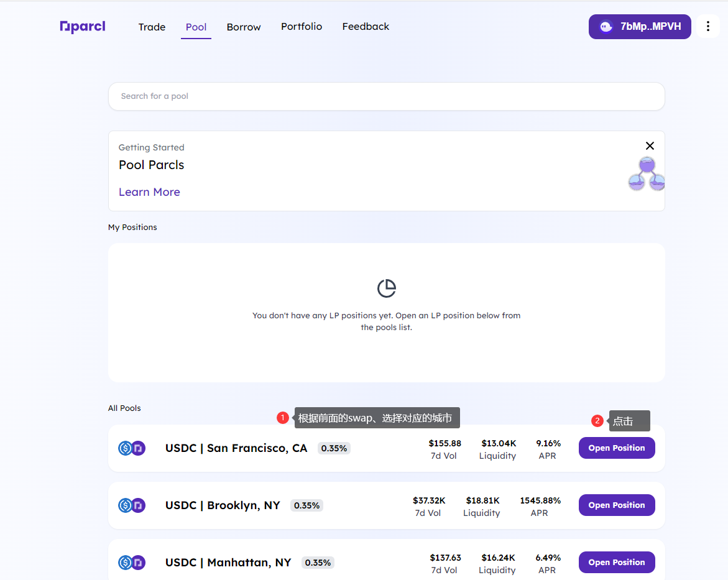The image size is (728, 580).
Task: Dismiss the Getting Started card
Action: click(x=650, y=146)
